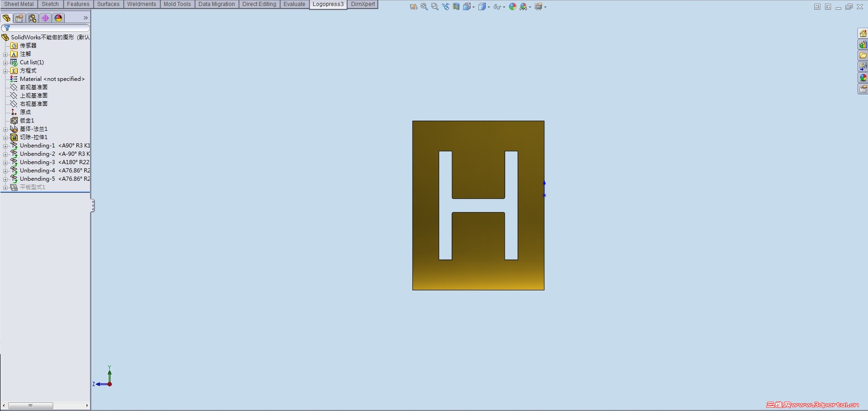
Task: Click the Display Style cube icon
Action: [x=482, y=7]
